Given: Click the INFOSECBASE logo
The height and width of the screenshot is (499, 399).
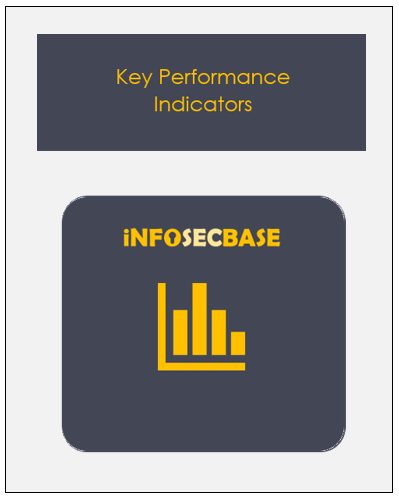Looking at the screenshot, I should [202, 238].
